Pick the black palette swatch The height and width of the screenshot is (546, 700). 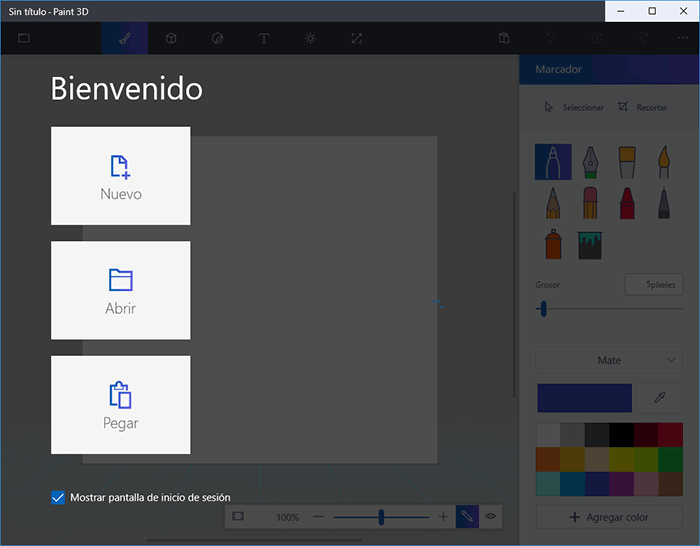coord(621,435)
